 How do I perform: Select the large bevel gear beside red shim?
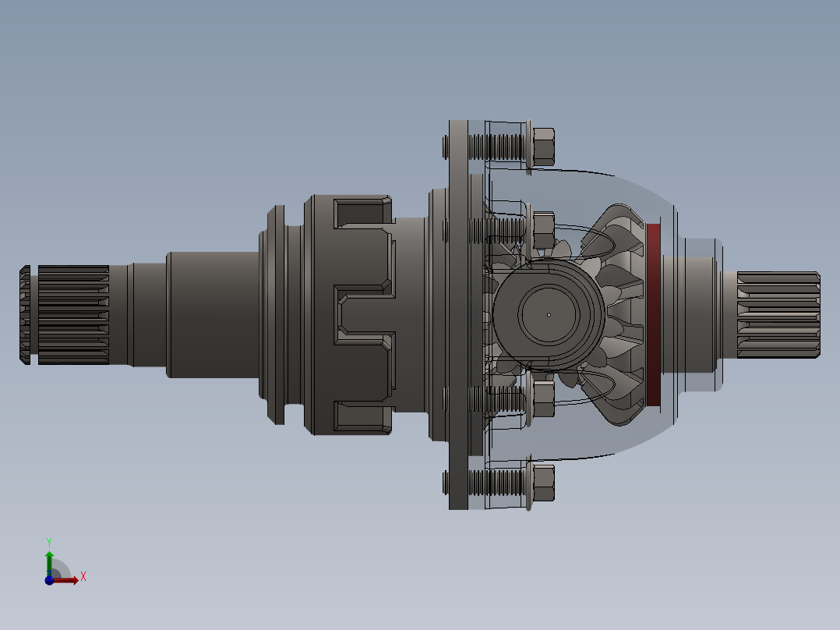tap(622, 315)
